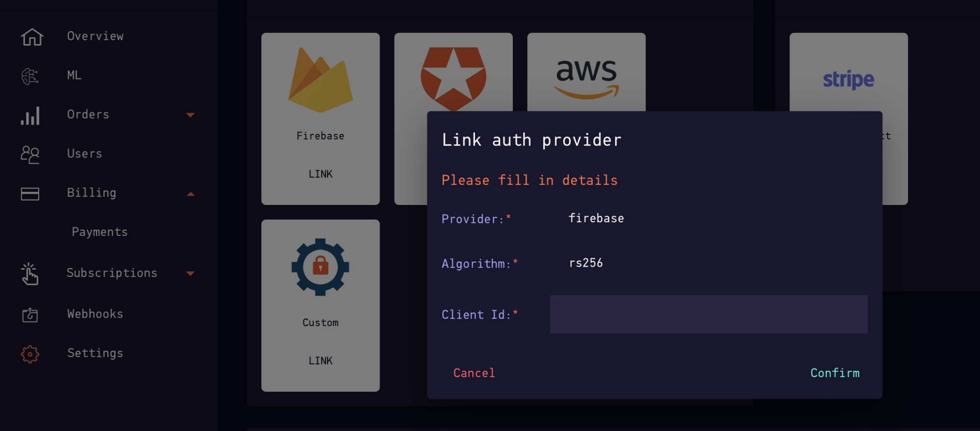Confirm the auth provider details
Image resolution: width=980 pixels, height=431 pixels.
click(835, 373)
